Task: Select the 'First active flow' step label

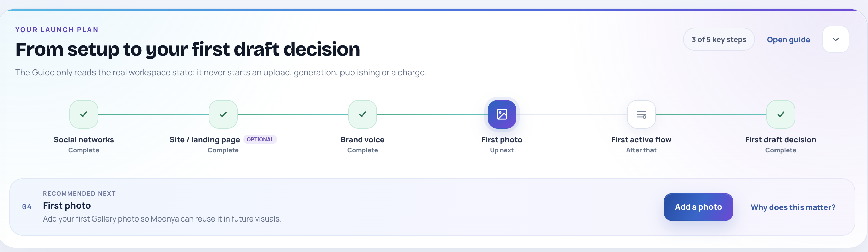Action: 641,140
